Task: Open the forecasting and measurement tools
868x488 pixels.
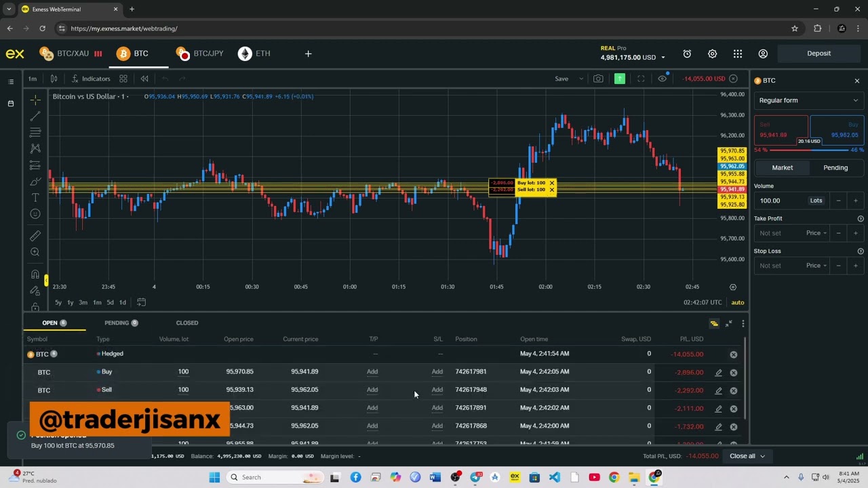Action: (35, 165)
